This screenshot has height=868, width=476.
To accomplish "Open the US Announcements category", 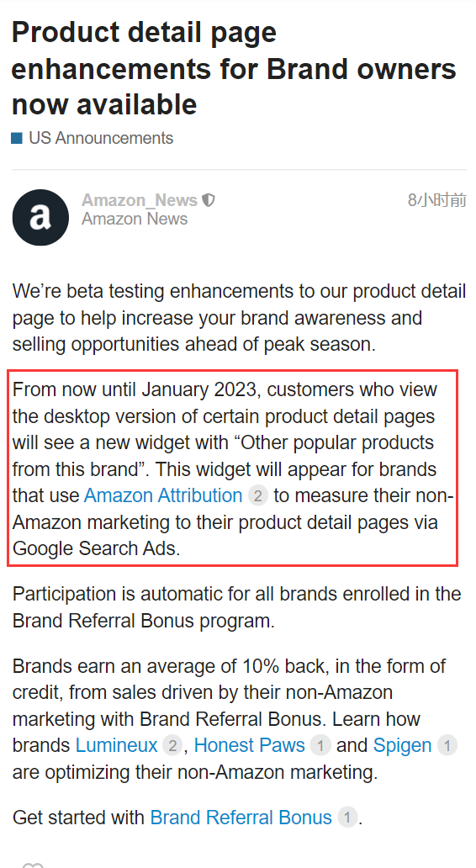I will click(101, 138).
